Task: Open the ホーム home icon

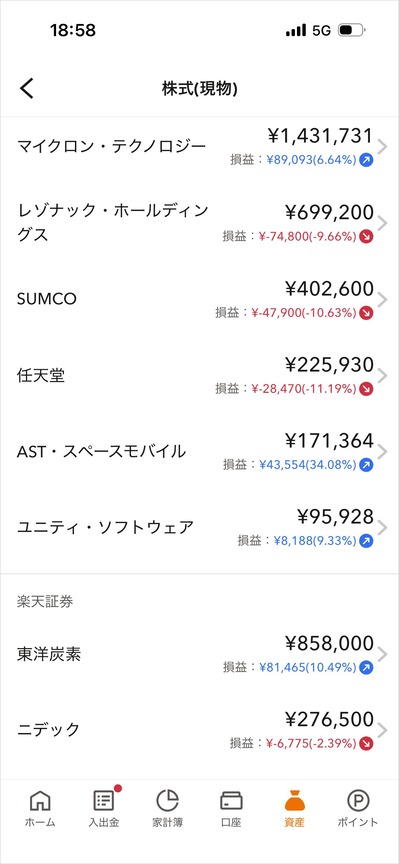Action: [x=40, y=800]
